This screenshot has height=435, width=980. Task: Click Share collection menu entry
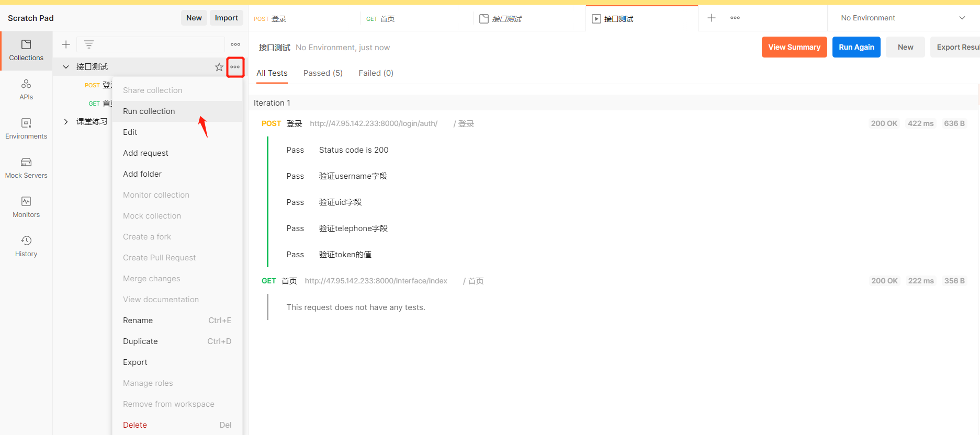(x=177, y=90)
